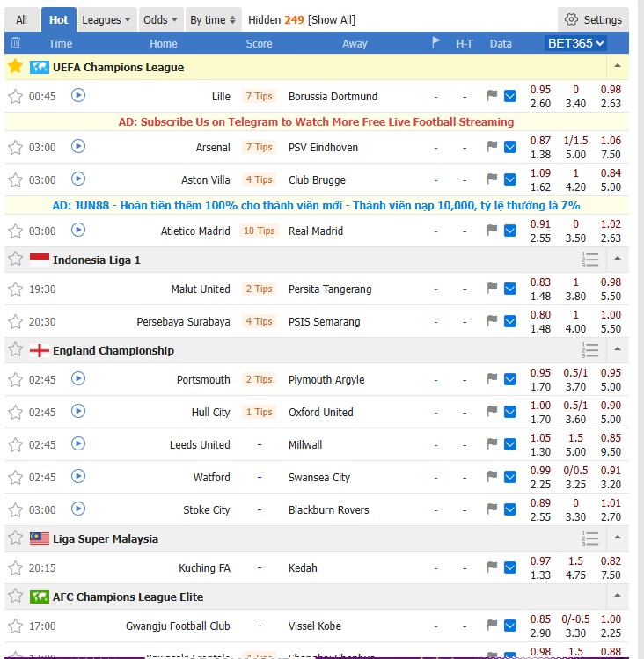Viewport: 644px width, 659px height.
Task: Open standings icon for England Championship
Action: 590,350
